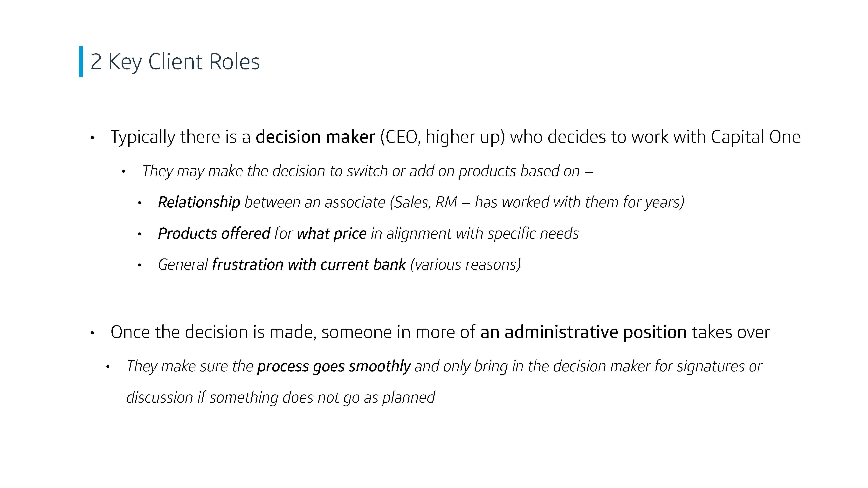
Task: Click the bold text 'Products offered'
Action: coord(214,233)
